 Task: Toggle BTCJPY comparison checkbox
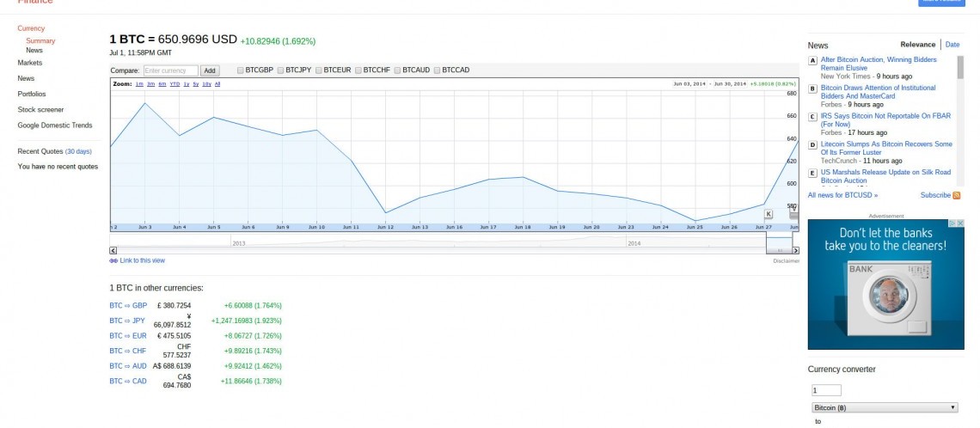280,70
